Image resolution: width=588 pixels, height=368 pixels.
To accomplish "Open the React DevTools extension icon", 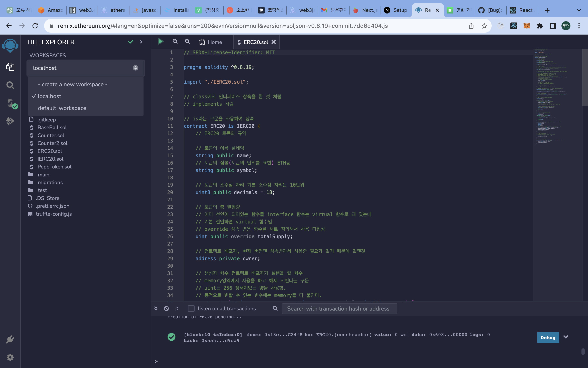I will click(513, 26).
